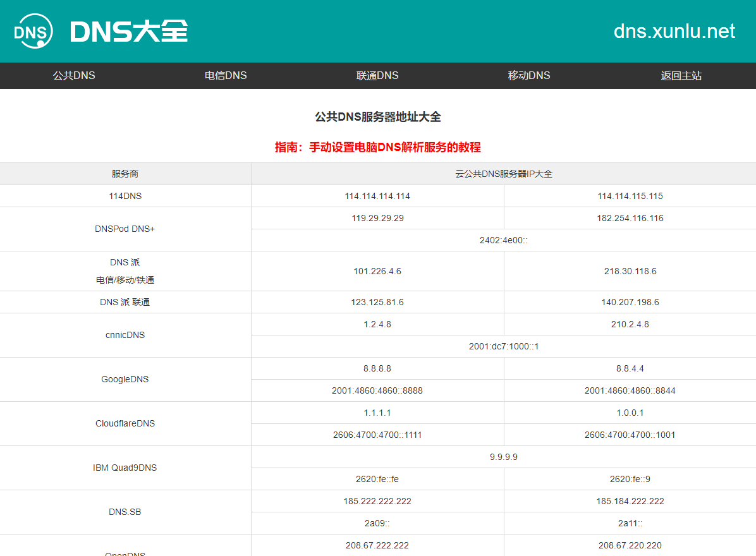Select the 8.8.4.4 address cell
The image size is (756, 556).
pyautogui.click(x=630, y=368)
